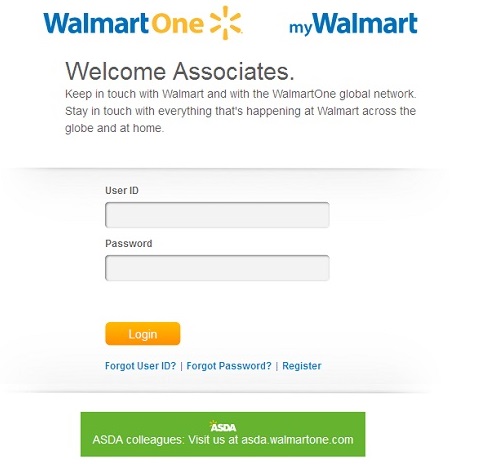Click the WalmartOne logo text
Viewport: 479px width, 464px height.
click(x=123, y=23)
